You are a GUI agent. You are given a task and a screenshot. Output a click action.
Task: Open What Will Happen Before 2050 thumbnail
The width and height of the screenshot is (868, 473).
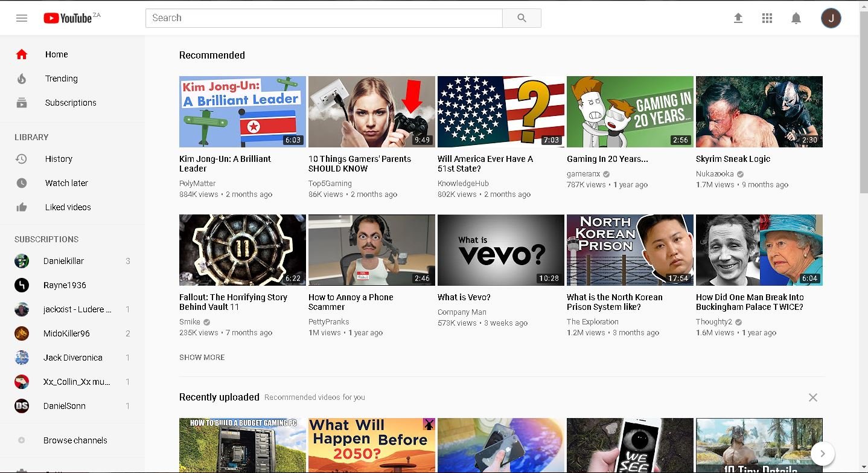point(372,445)
